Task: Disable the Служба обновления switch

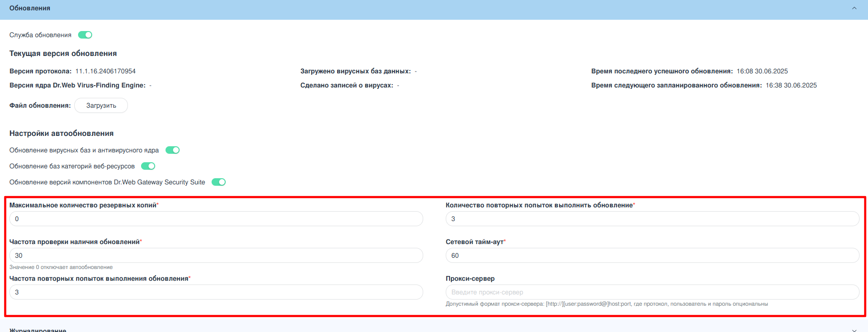Action: click(85, 35)
